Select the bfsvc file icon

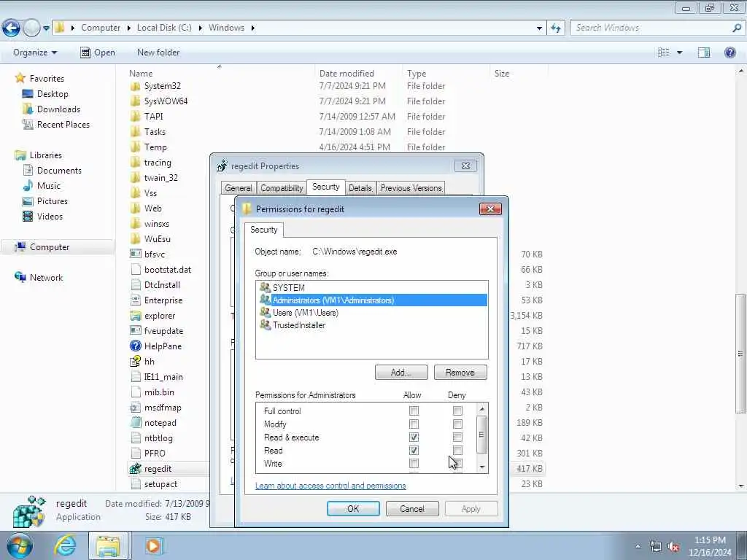point(135,254)
